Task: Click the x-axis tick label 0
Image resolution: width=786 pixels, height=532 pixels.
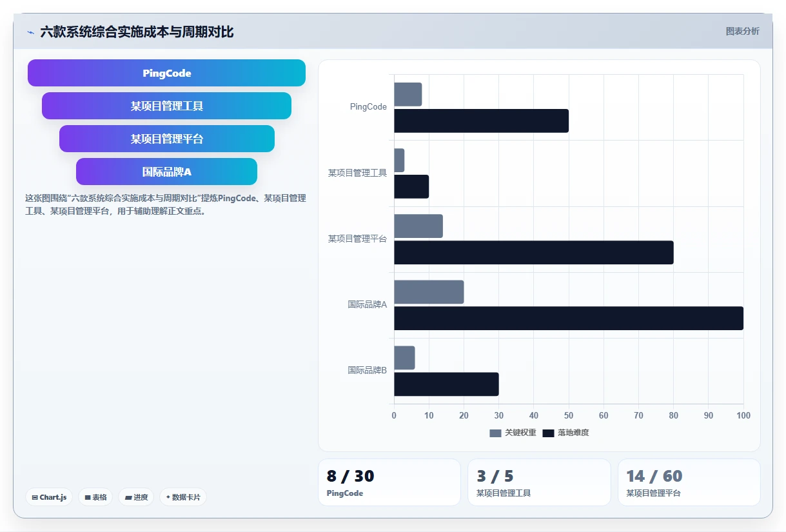Action: pos(394,415)
